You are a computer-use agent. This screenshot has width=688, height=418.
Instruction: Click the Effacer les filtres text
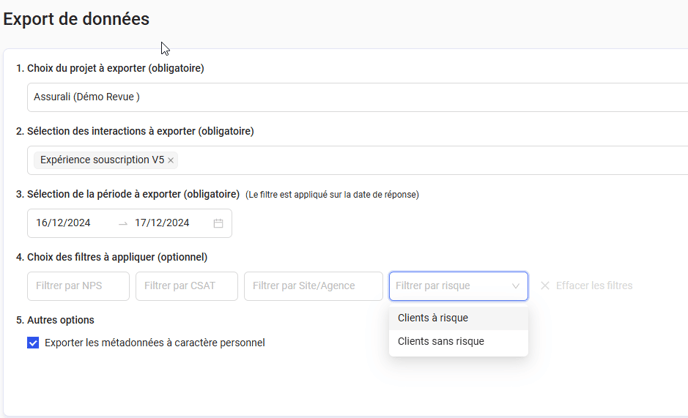[594, 286]
